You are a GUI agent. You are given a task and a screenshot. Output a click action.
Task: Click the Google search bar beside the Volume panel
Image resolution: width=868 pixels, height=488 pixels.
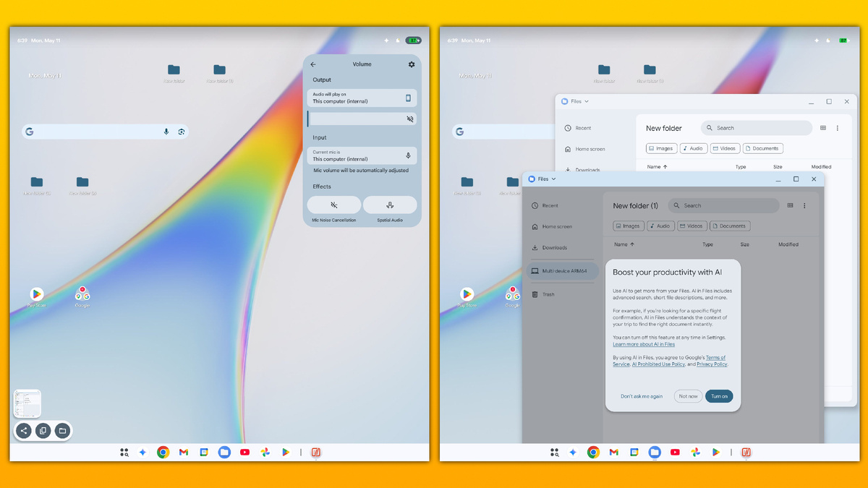(106, 132)
